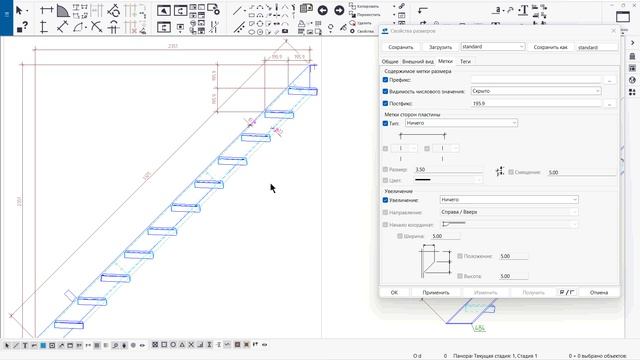Viewport: 640px width, 360px height.
Task: Open the right plate side mark dropdown
Action: pos(446,148)
